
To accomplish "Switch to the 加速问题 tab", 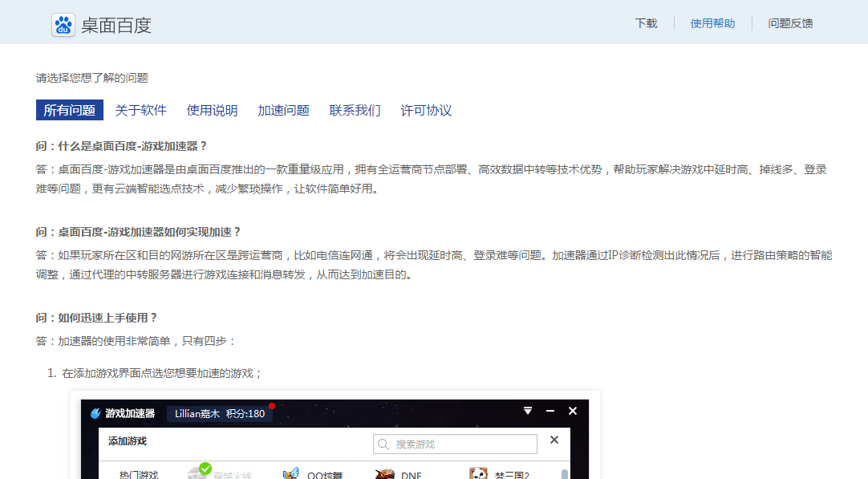I will (282, 110).
